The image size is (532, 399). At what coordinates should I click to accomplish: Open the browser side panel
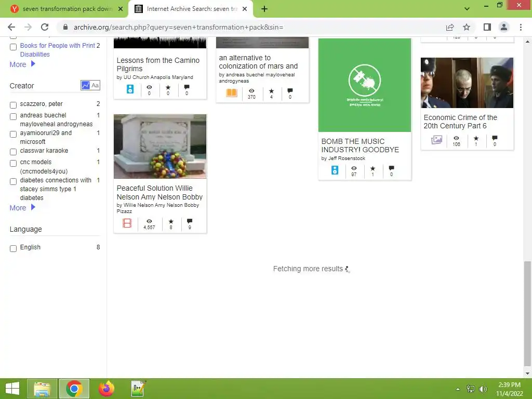[x=487, y=27]
